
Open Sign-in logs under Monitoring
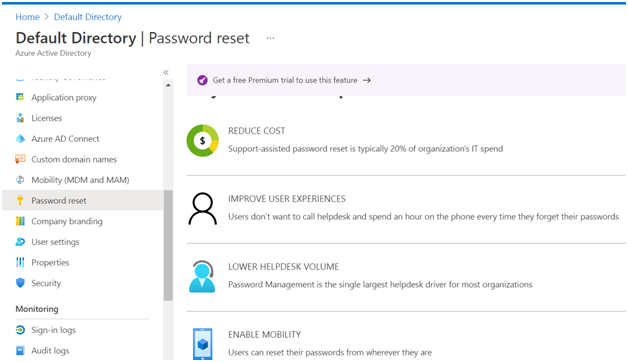(54, 330)
